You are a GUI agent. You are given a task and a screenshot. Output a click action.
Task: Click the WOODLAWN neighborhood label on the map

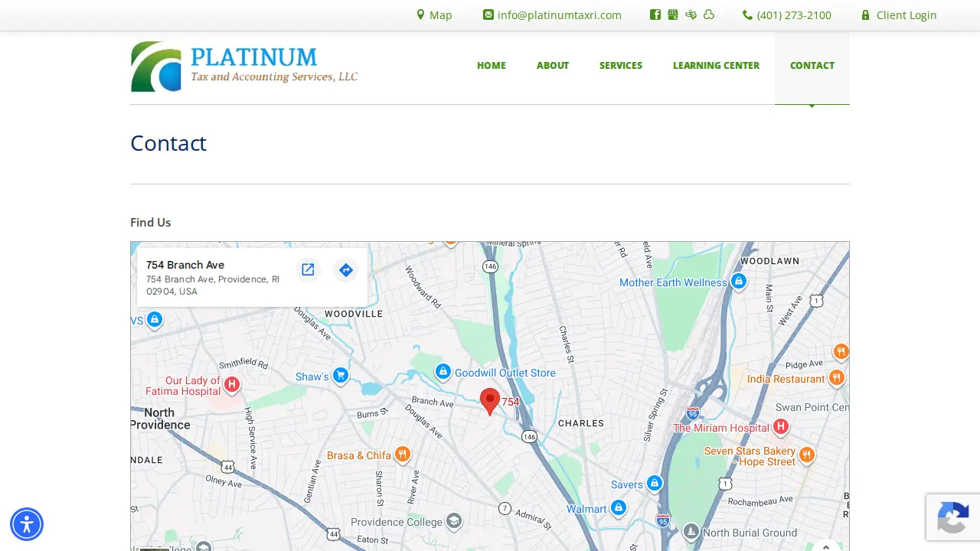(770, 261)
